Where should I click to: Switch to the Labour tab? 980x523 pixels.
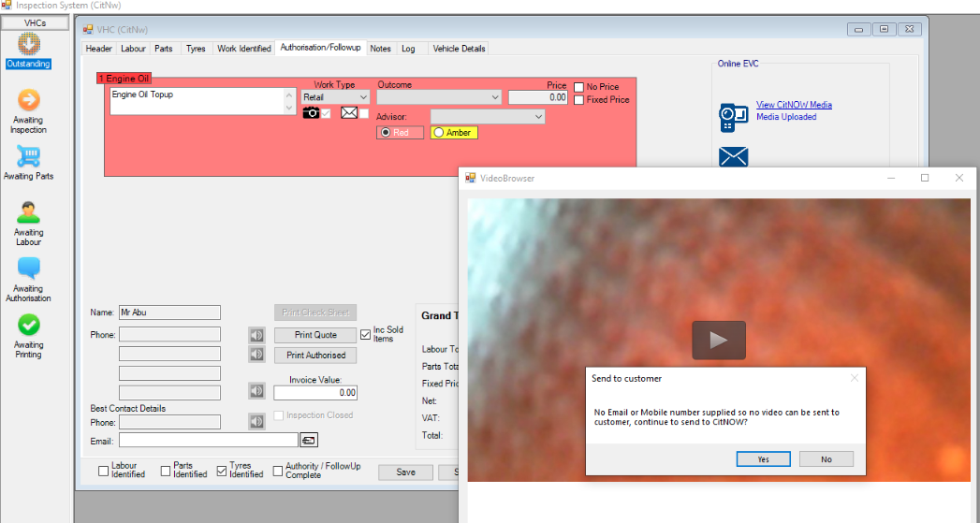tap(133, 48)
